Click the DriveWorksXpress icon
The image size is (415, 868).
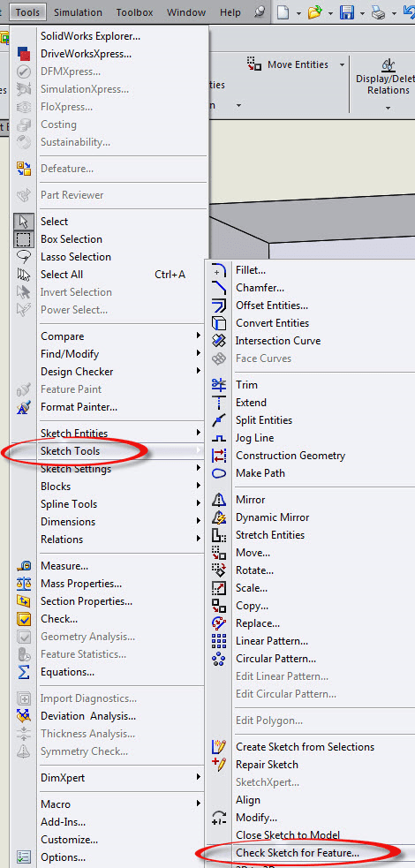(x=25, y=54)
